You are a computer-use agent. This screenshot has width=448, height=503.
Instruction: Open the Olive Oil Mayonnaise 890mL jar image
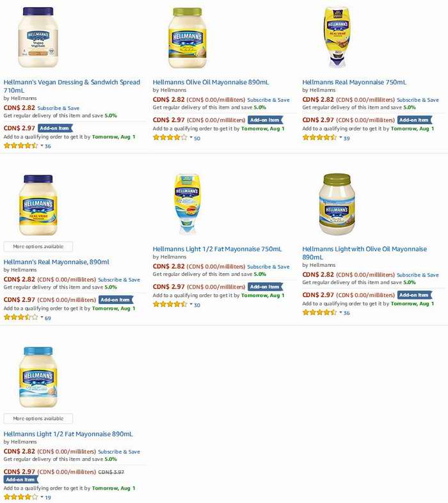[x=188, y=38]
